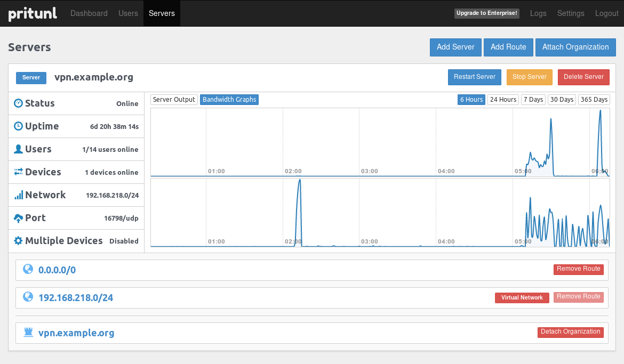This screenshot has width=624, height=364.
Task: Click the Attach Organization button
Action: tap(575, 47)
